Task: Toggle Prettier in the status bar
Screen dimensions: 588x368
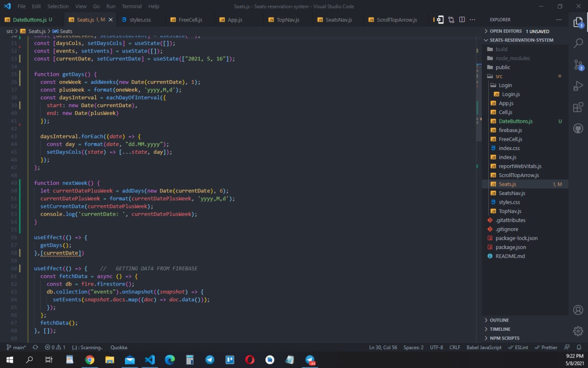Action: pyautogui.click(x=546, y=347)
